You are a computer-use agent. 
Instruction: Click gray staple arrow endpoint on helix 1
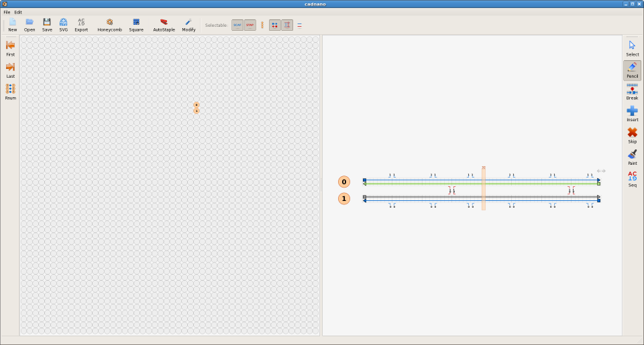599,197
